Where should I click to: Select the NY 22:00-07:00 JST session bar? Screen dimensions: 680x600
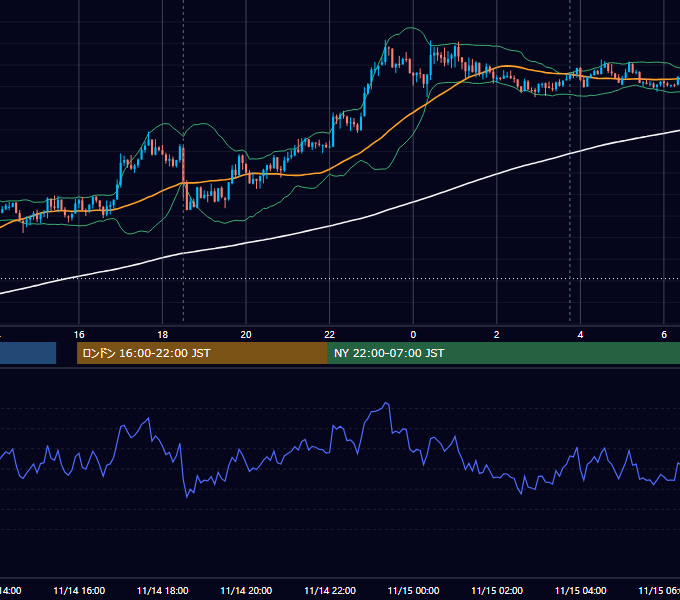coord(503,353)
